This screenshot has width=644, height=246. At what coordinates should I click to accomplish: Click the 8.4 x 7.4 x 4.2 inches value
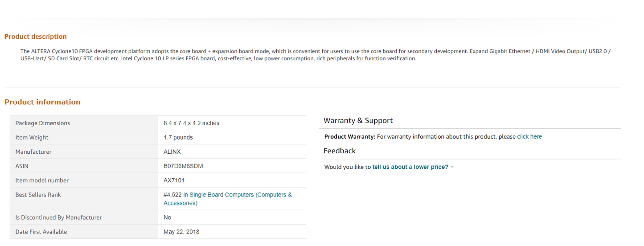192,123
